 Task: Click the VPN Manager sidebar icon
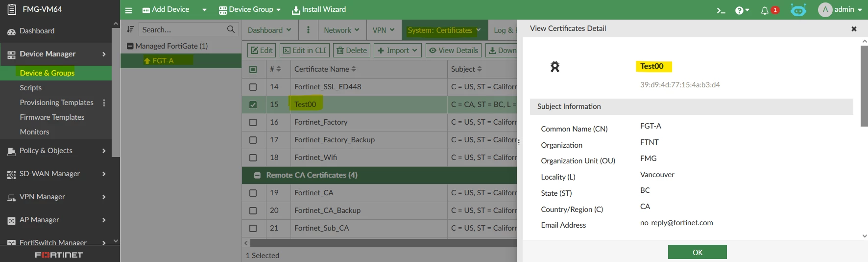click(11, 197)
